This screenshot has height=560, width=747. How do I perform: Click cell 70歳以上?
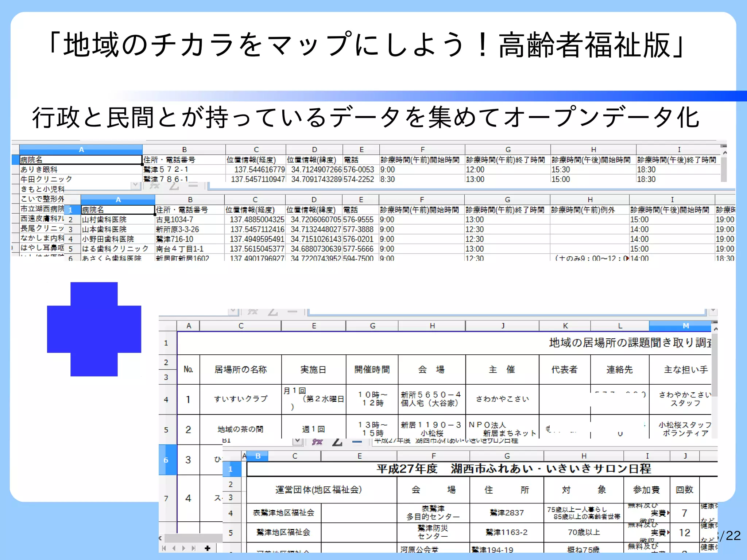(x=584, y=532)
